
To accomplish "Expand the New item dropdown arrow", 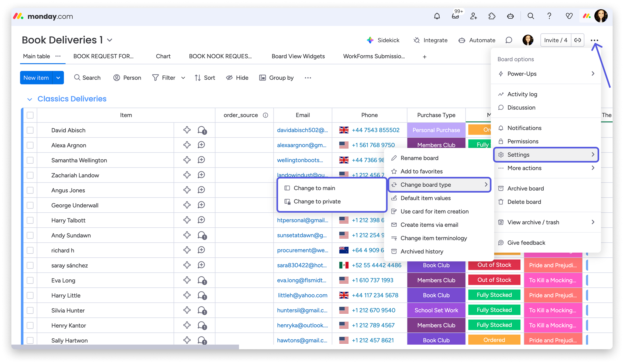I will pos(58,78).
